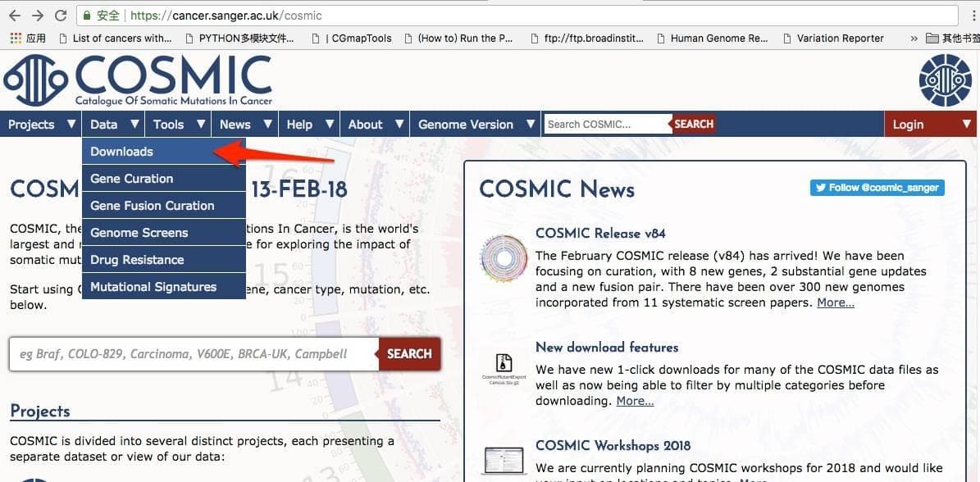The height and width of the screenshot is (482, 980).
Task: Click the COSMIC News panel title
Action: pyautogui.click(x=557, y=189)
